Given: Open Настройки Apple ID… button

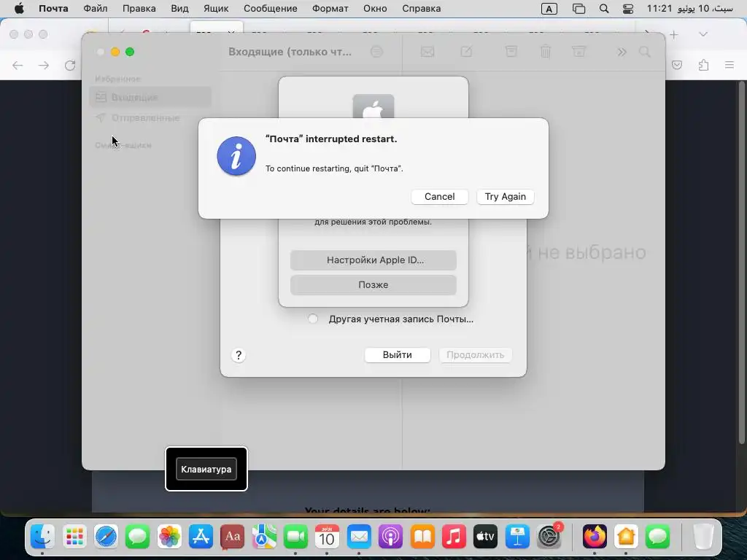Looking at the screenshot, I should point(373,260).
